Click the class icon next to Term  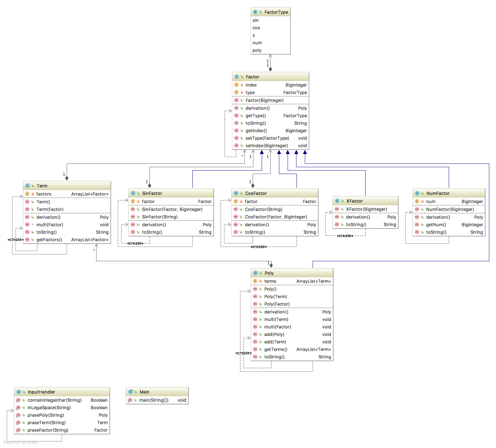pos(28,186)
